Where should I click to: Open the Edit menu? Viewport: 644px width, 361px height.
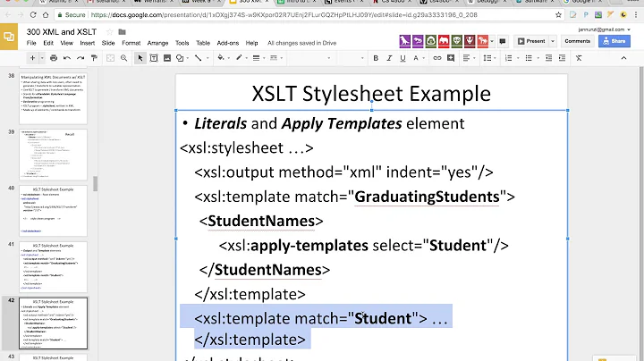48,43
